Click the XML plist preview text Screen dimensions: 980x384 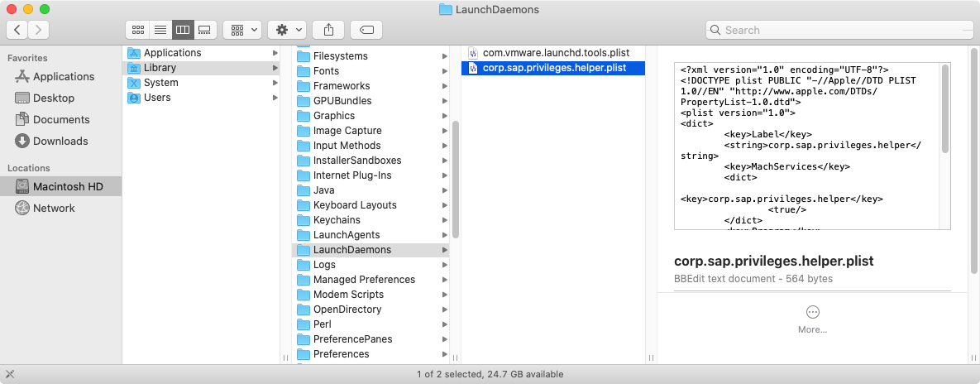click(807, 147)
